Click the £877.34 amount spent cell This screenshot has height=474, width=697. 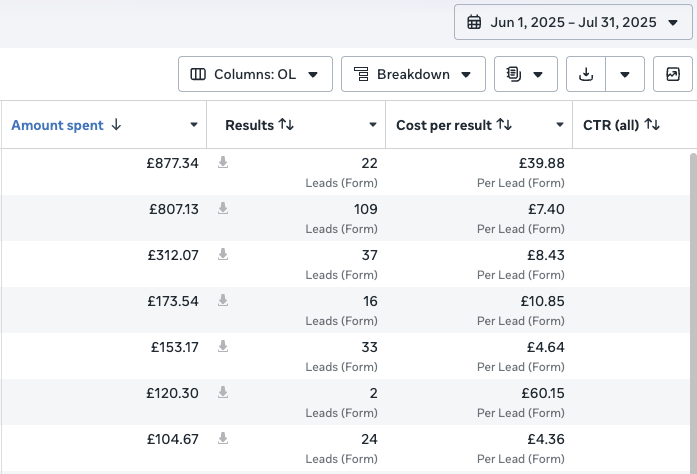click(172, 164)
